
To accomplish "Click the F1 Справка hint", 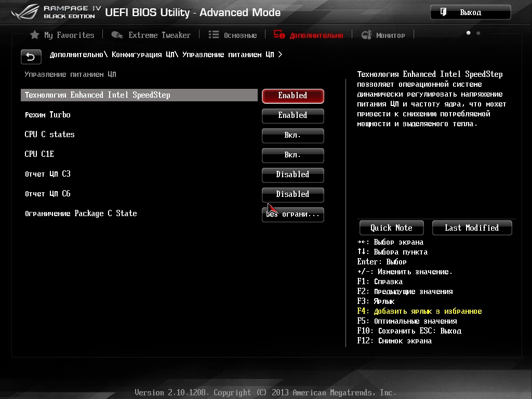I will pyautogui.click(x=380, y=282).
